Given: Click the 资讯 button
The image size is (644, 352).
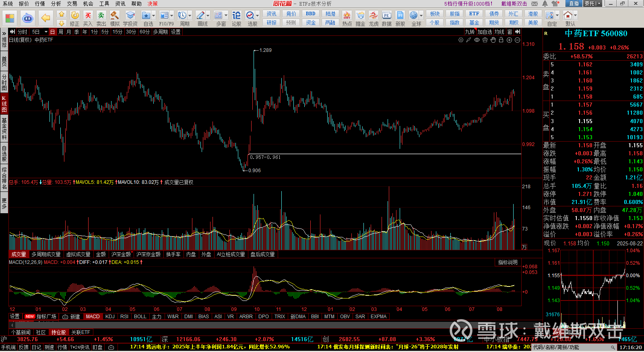Looking at the screenshot, I should [272, 14].
